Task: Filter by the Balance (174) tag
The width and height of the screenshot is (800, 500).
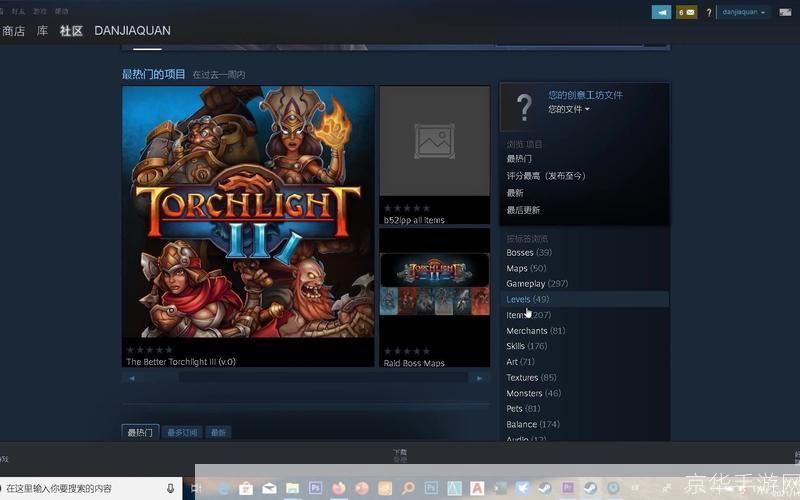Action: 533,424
